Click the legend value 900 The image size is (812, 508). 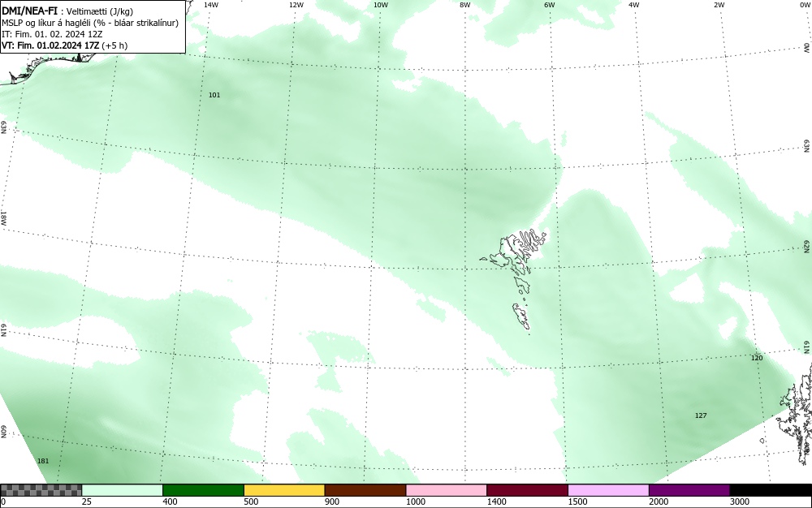[332, 502]
